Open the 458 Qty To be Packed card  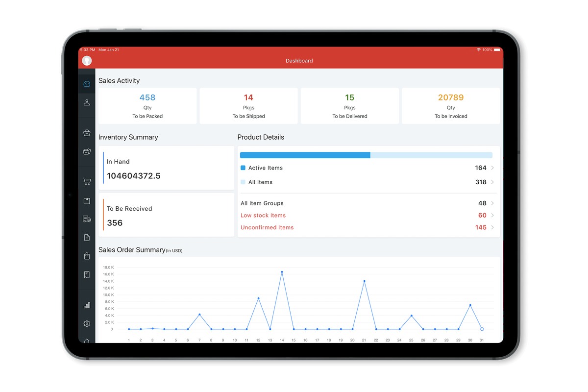click(x=147, y=106)
